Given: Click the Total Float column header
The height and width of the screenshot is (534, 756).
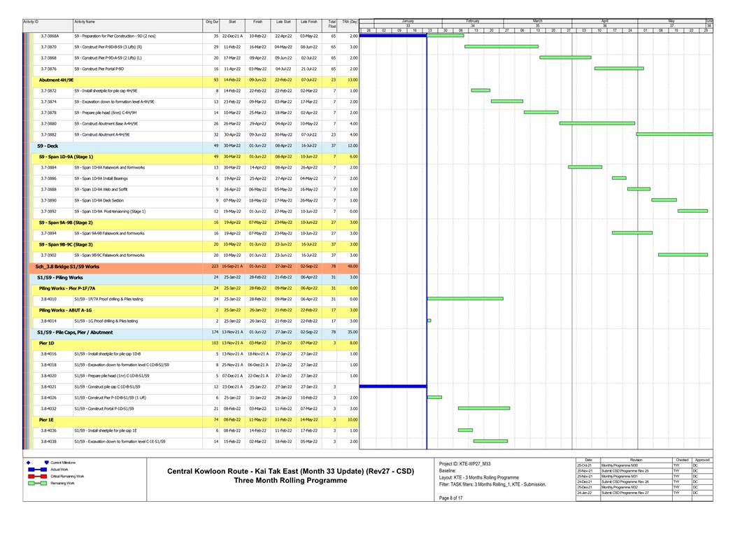Looking at the screenshot, I should (331, 22).
